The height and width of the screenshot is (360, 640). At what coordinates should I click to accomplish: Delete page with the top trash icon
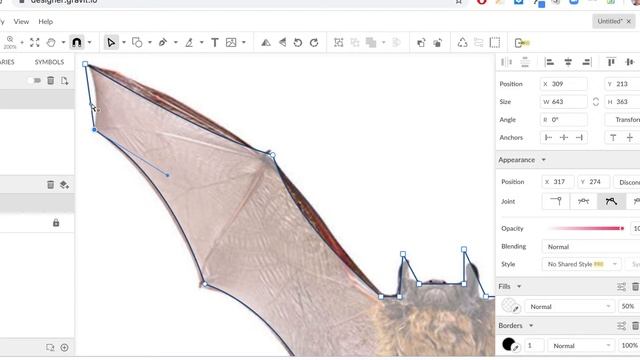pos(51,80)
